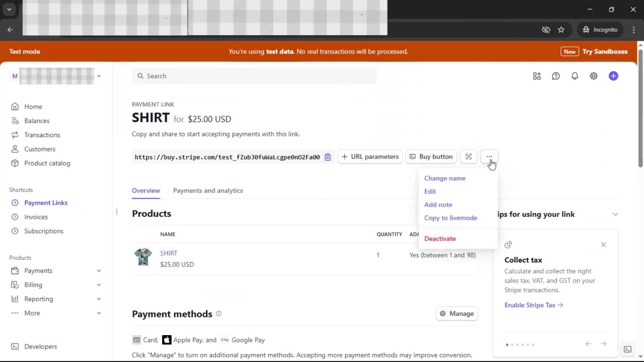
Task: Open the browser three-dot menu
Action: click(x=634, y=29)
